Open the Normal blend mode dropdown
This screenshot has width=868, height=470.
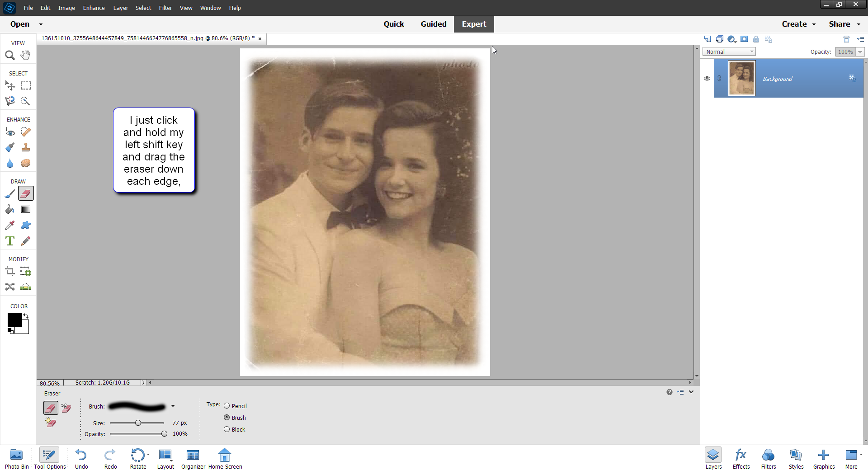pyautogui.click(x=728, y=52)
